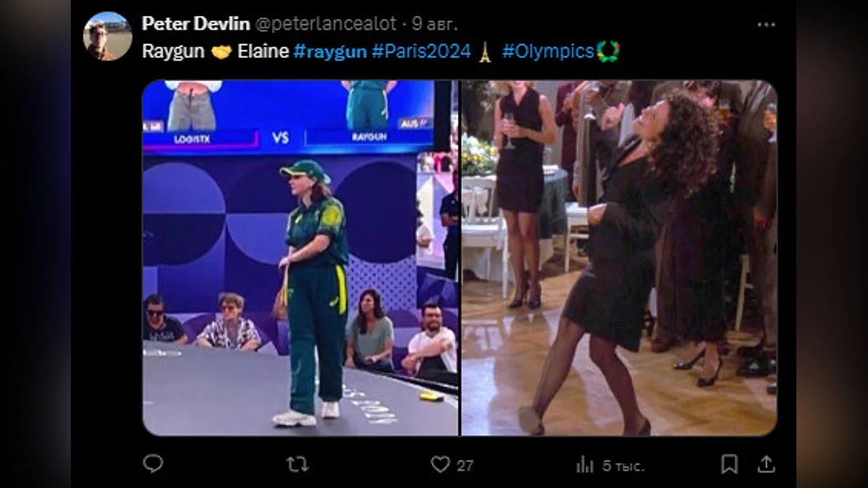The height and width of the screenshot is (488, 868).
Task: Click the Eiffel Tower emoji in the tweet
Action: coord(485,52)
